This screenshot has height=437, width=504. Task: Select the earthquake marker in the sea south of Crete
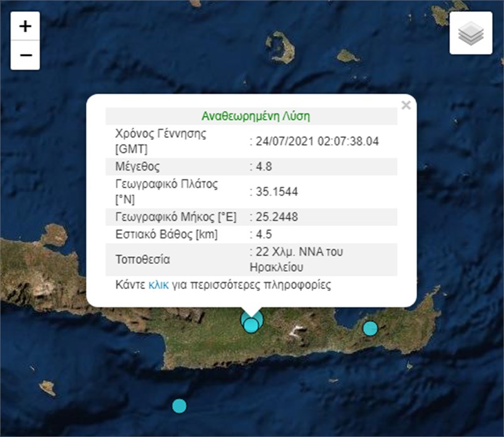180,406
